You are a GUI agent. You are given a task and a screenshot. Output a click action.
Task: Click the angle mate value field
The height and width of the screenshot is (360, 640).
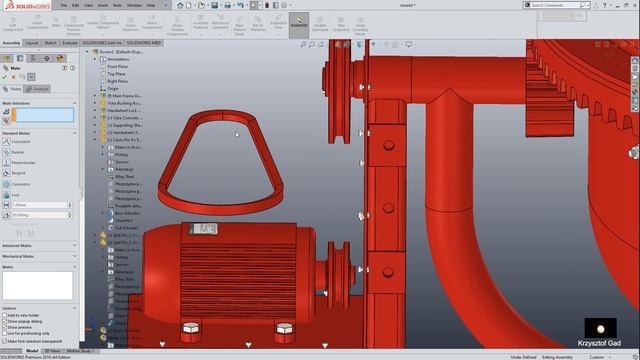pos(41,215)
